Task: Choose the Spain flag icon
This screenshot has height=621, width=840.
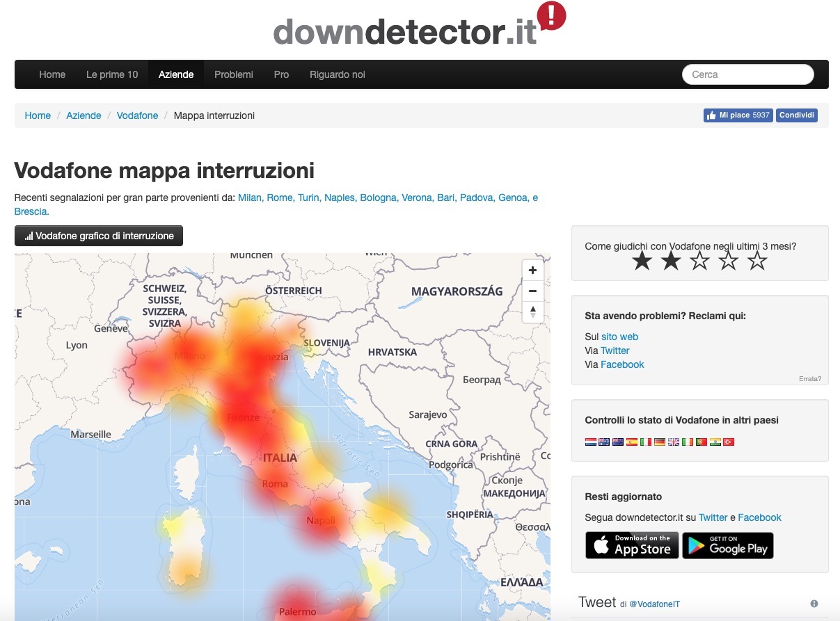Action: [632, 442]
